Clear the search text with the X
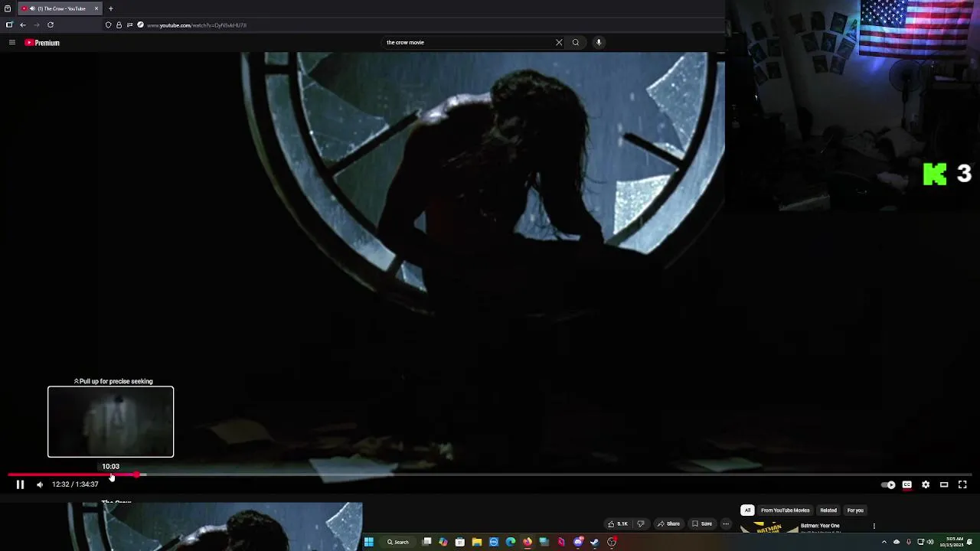Screen dimensions: 980x551 coord(559,42)
